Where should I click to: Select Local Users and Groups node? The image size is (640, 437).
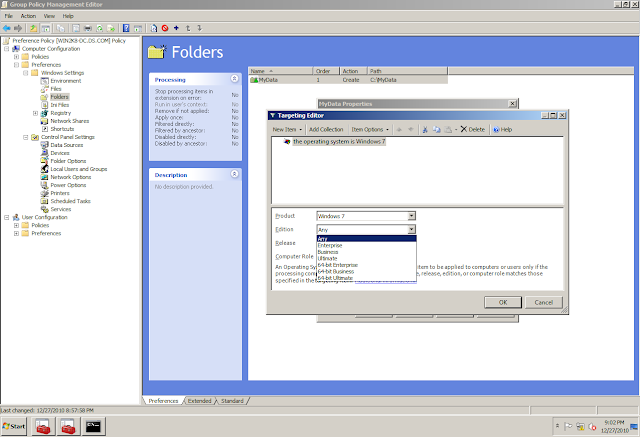79,169
